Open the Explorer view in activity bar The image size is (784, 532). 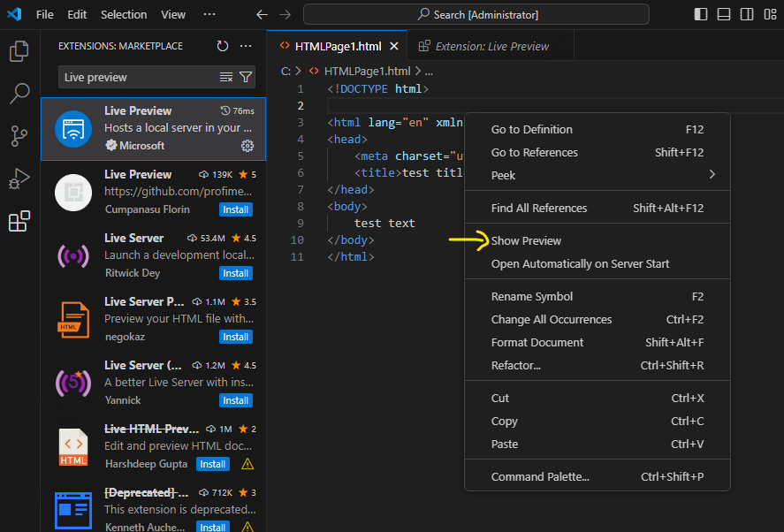click(19, 52)
